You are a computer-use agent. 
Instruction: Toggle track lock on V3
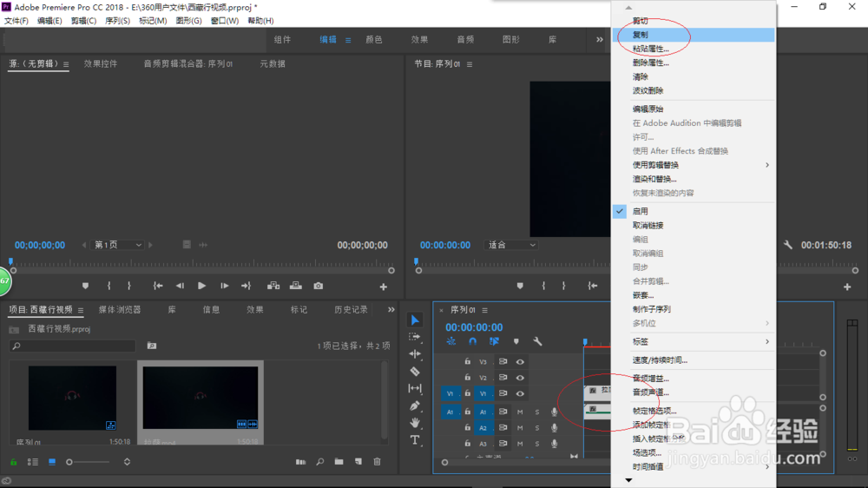[468, 362]
